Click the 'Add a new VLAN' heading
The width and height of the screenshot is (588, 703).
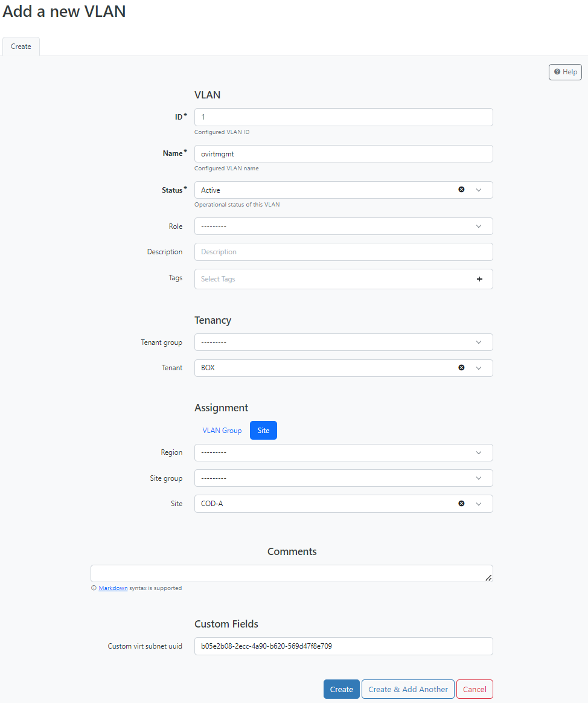tap(64, 11)
